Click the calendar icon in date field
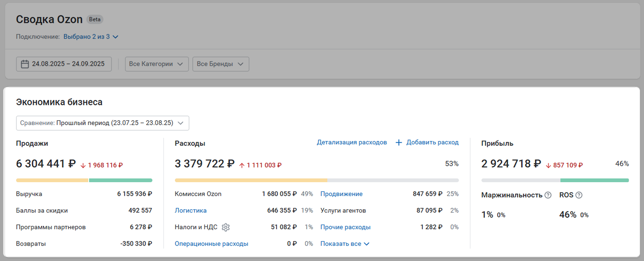Viewport: 644px width, 261px height. [25, 64]
